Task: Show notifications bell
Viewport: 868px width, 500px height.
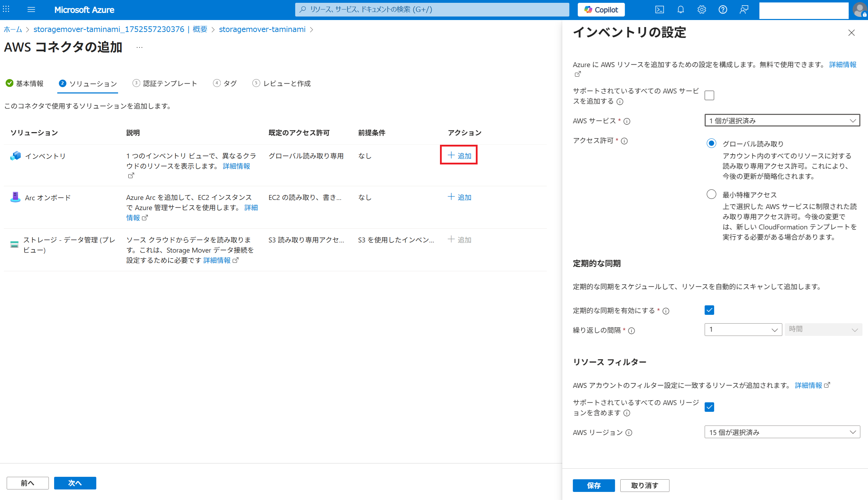Action: [680, 9]
